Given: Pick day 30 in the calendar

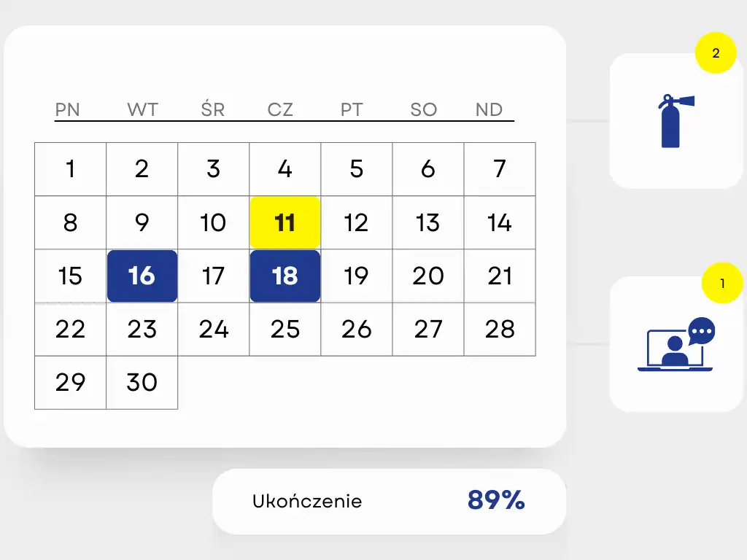Looking at the screenshot, I should [142, 382].
